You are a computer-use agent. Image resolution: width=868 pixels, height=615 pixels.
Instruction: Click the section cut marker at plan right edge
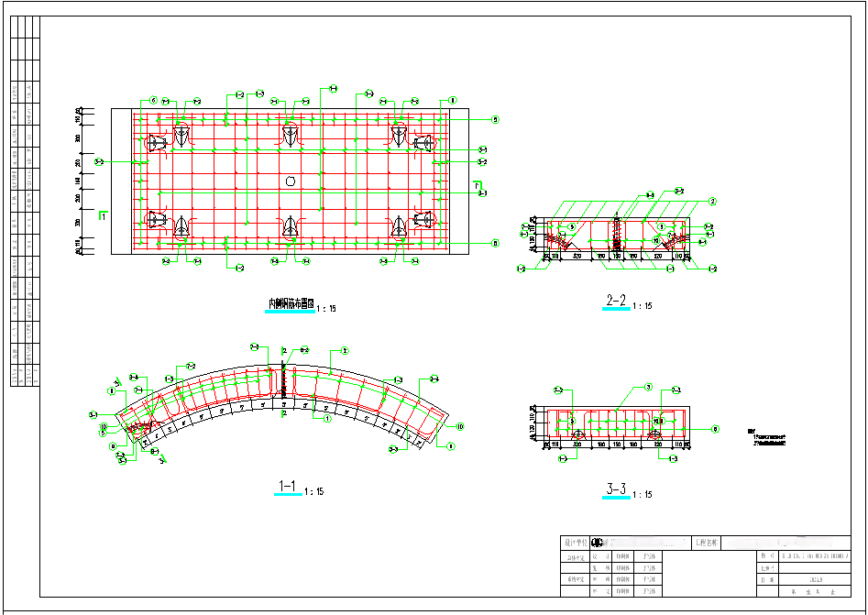(478, 189)
